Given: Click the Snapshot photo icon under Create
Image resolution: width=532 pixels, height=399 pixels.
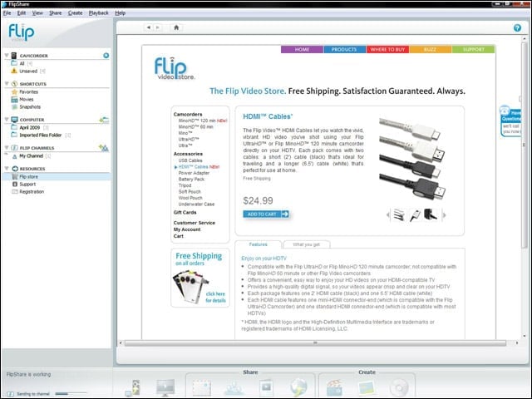Looking at the screenshot, I should tap(367, 387).
